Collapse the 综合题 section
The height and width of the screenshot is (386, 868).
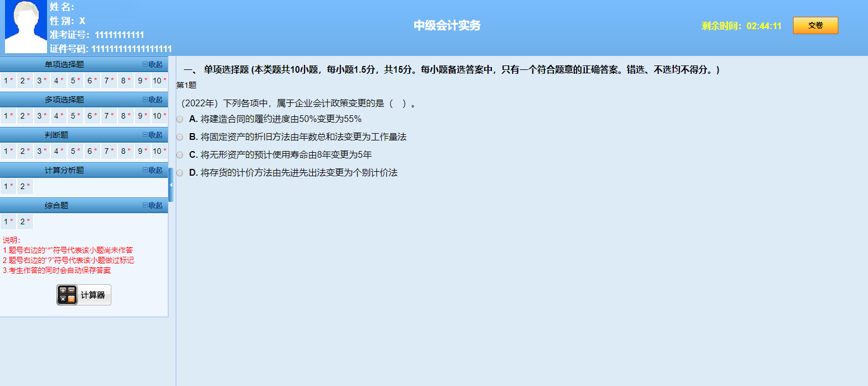pyautogui.click(x=152, y=205)
